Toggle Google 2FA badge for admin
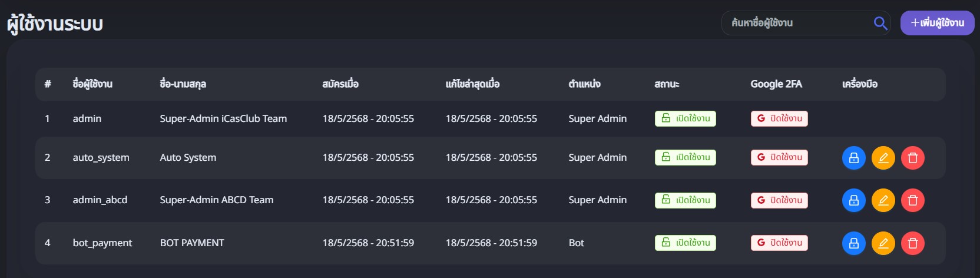This screenshot has height=278, width=980. pyautogui.click(x=779, y=118)
